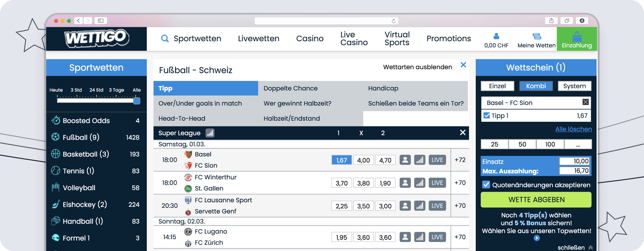Open stats icon for Basel match
Screen dimensions: 644x251
[420, 160]
